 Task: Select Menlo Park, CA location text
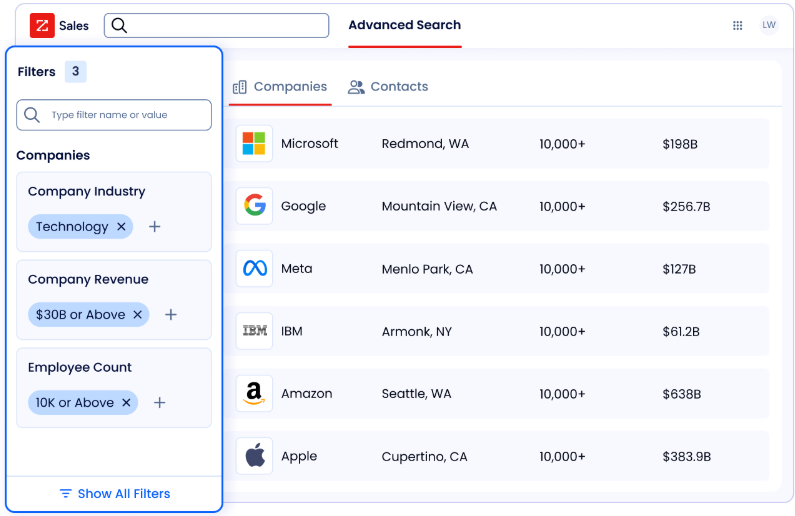point(427,269)
